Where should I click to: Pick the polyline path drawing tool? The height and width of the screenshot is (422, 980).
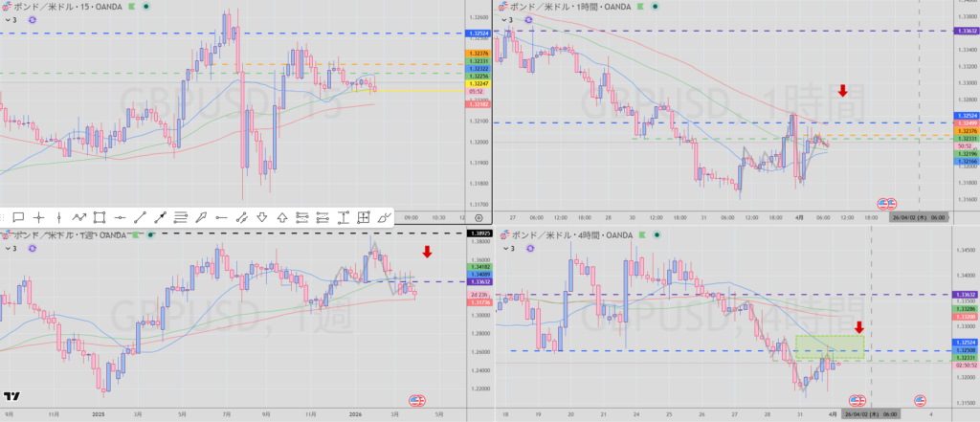click(79, 218)
